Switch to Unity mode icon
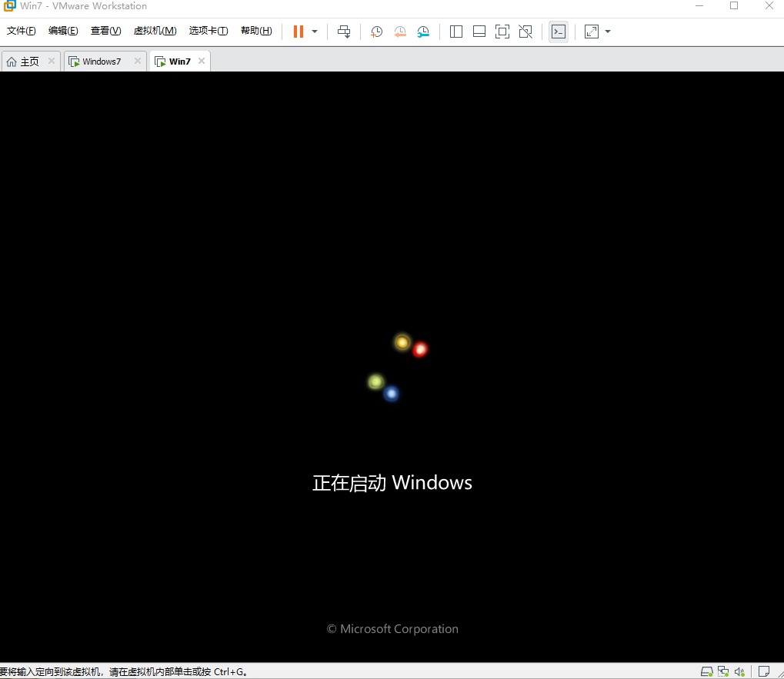The image size is (784, 679). point(525,32)
